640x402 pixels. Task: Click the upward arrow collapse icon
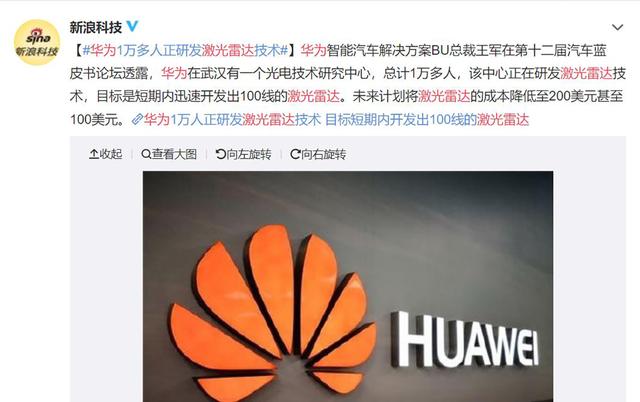point(94,154)
